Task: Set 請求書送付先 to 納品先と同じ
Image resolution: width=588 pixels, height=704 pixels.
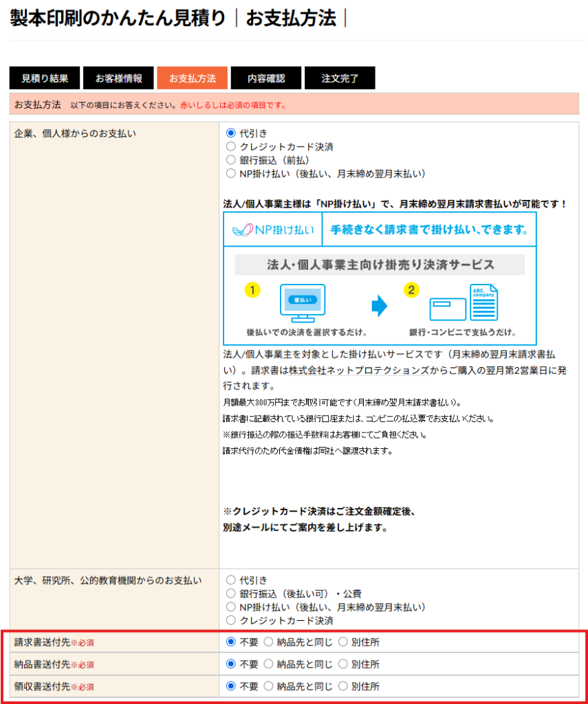Action: point(268,643)
